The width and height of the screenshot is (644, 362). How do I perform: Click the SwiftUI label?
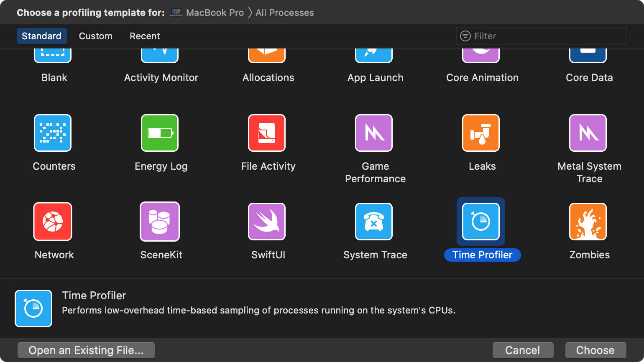[x=268, y=255]
